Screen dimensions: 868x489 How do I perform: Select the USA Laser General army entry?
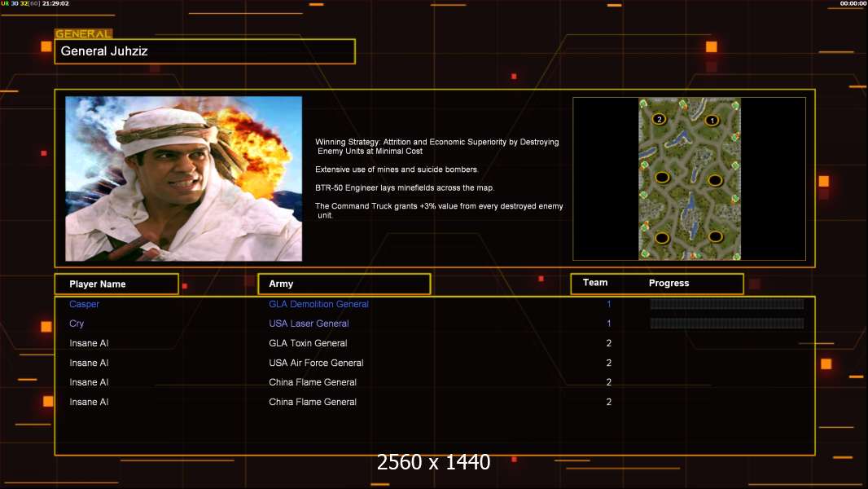click(309, 324)
